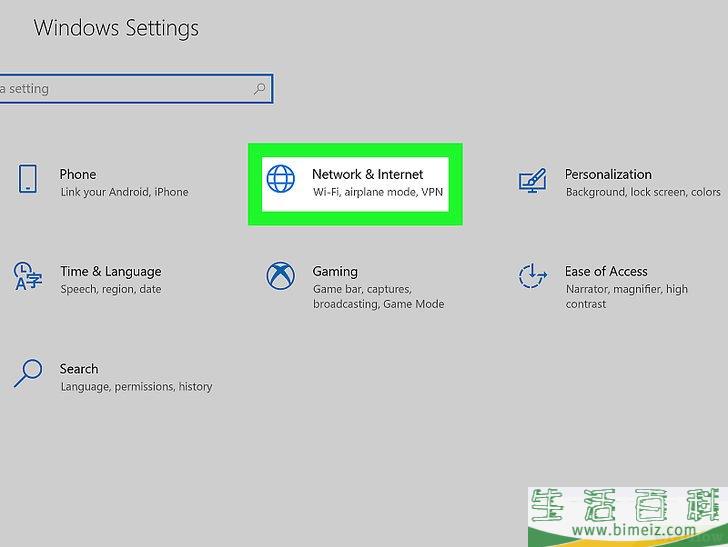The height and width of the screenshot is (547, 728).
Task: Click the Windows Settings heading
Action: click(116, 28)
